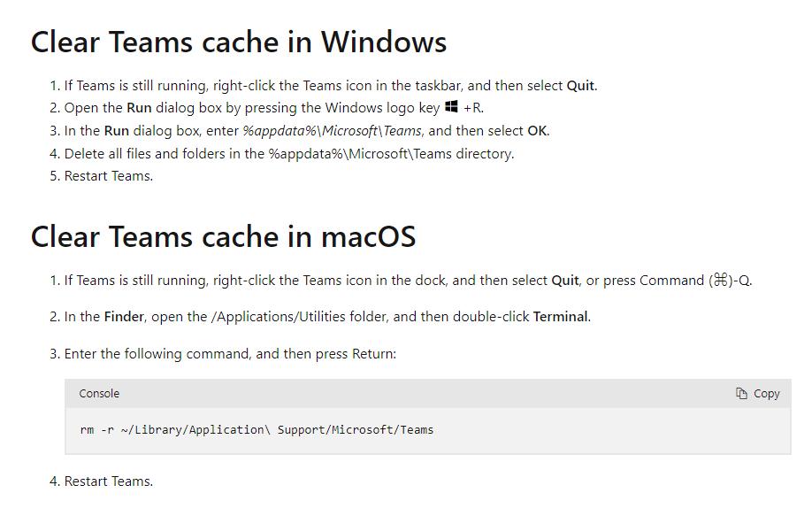Screen dimensions: 812x516
Task: Click the 'Clear Teams cache in Windows' heading
Action: pyautogui.click(x=239, y=42)
